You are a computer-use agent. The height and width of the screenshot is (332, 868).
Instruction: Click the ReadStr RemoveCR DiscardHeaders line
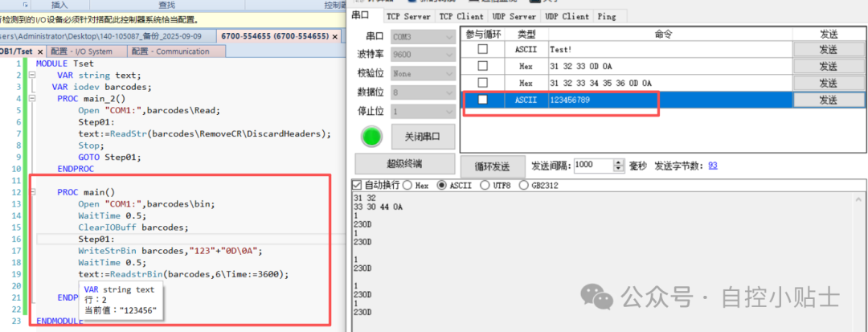click(204, 134)
